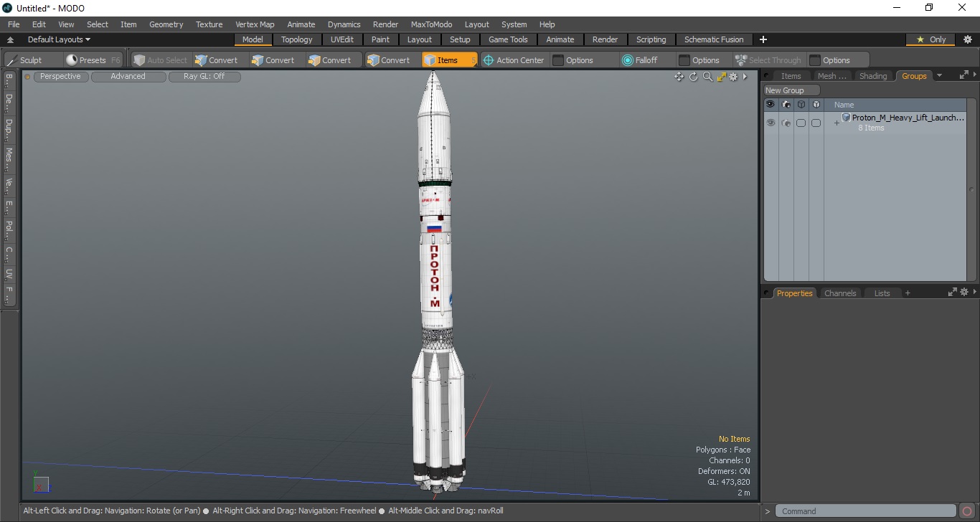Screen dimensions: 980x522
Task: Click the Groups panel vertical scrollbar
Action: (x=971, y=190)
